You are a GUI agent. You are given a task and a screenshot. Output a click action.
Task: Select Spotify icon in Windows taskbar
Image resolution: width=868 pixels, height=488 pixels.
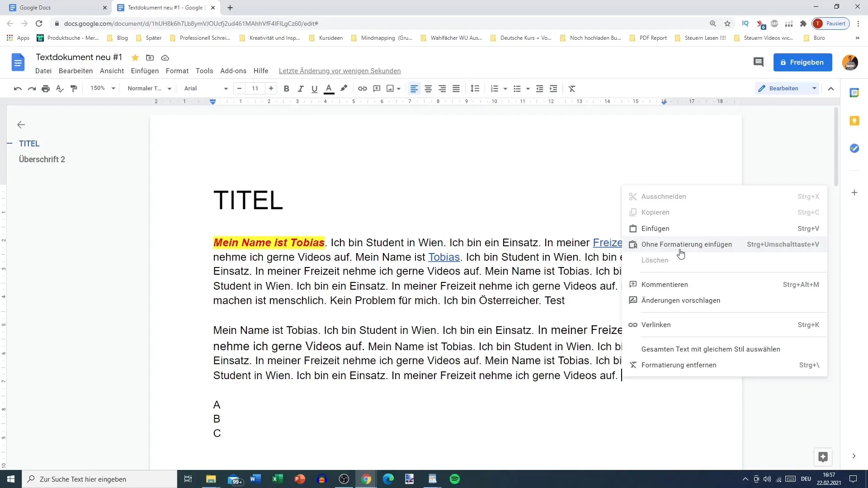[x=454, y=478]
